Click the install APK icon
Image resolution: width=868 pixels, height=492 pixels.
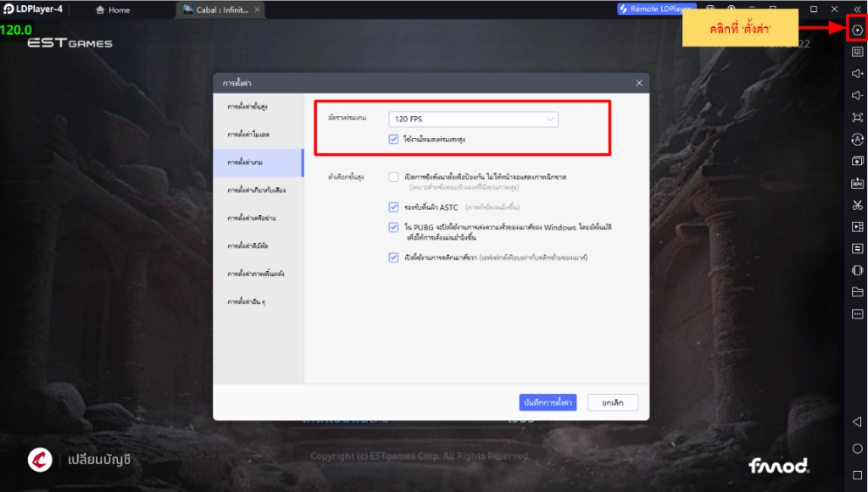857,183
